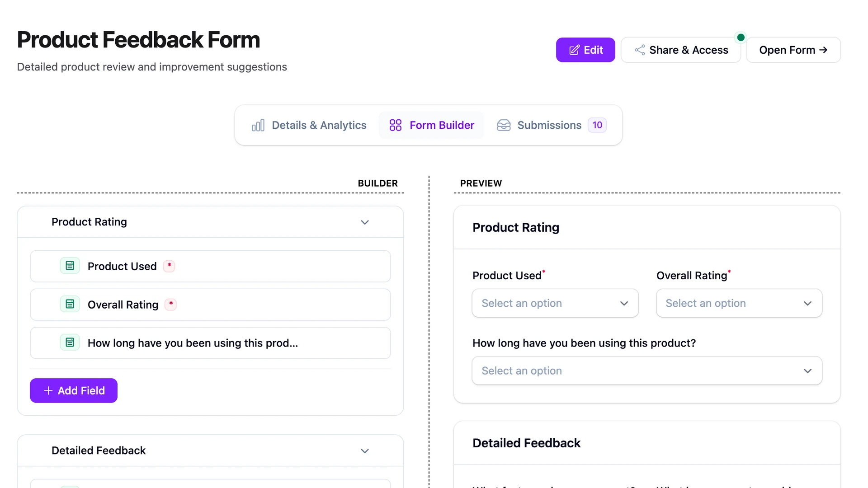Click the inbox icon beside Submissions
Viewport: 868px width, 488px height.
tap(504, 125)
